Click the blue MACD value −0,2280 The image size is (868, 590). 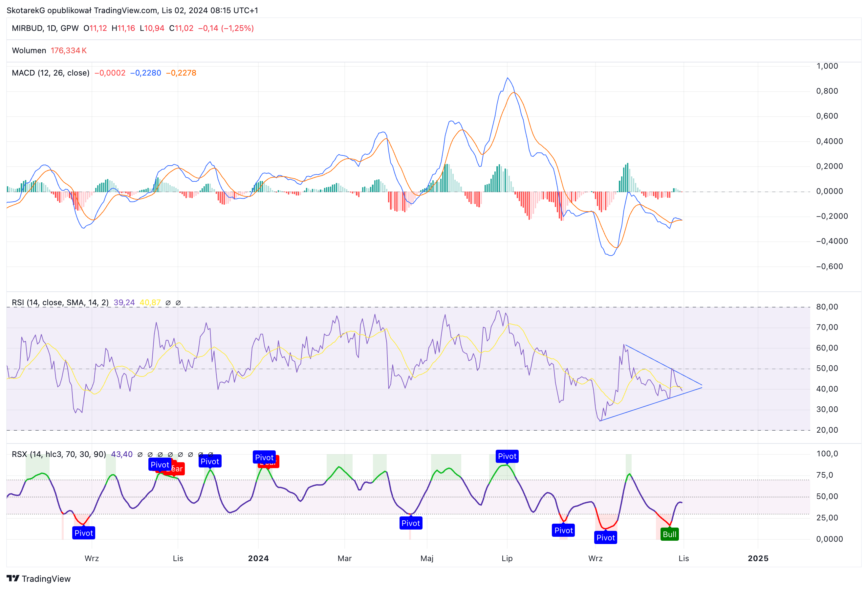[146, 73]
